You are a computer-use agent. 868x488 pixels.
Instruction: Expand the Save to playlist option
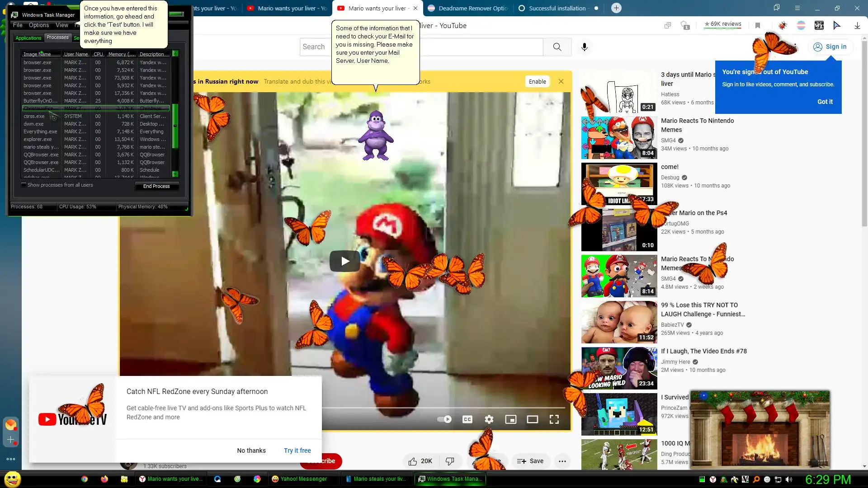pos(530,461)
